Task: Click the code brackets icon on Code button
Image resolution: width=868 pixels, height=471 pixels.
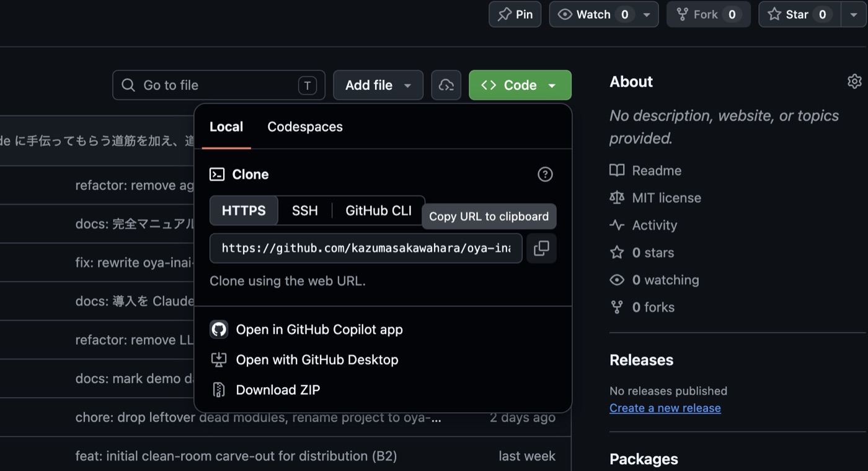Action: click(489, 85)
